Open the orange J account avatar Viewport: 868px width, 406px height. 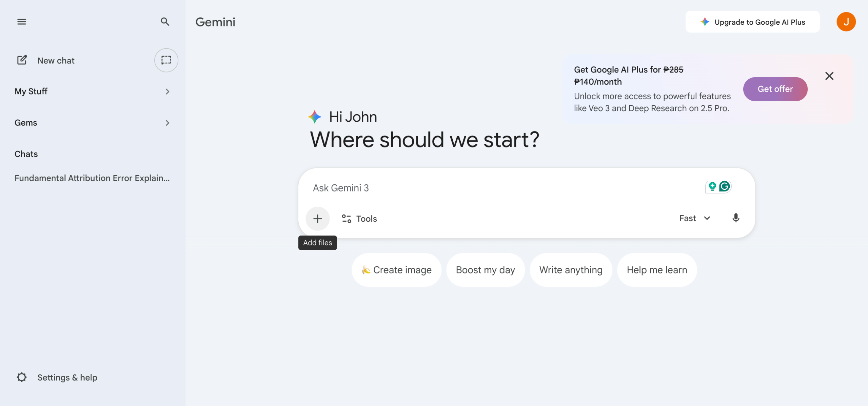846,22
